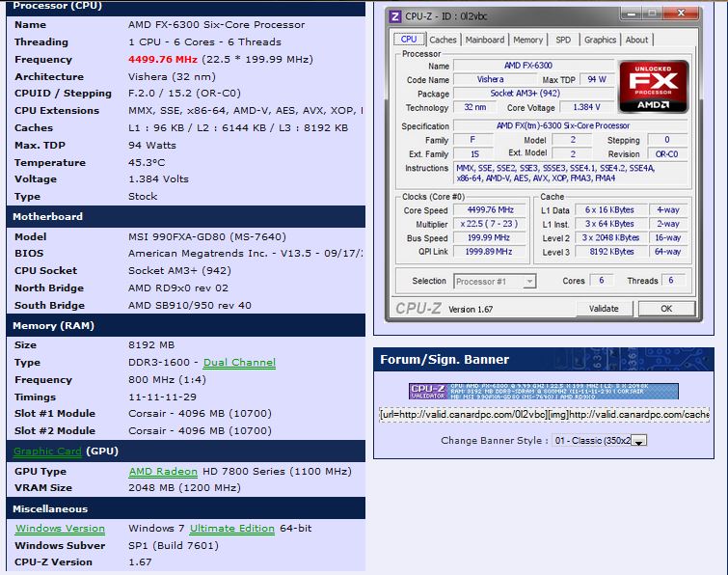Click the Temperature 45.3°C value

[147, 162]
